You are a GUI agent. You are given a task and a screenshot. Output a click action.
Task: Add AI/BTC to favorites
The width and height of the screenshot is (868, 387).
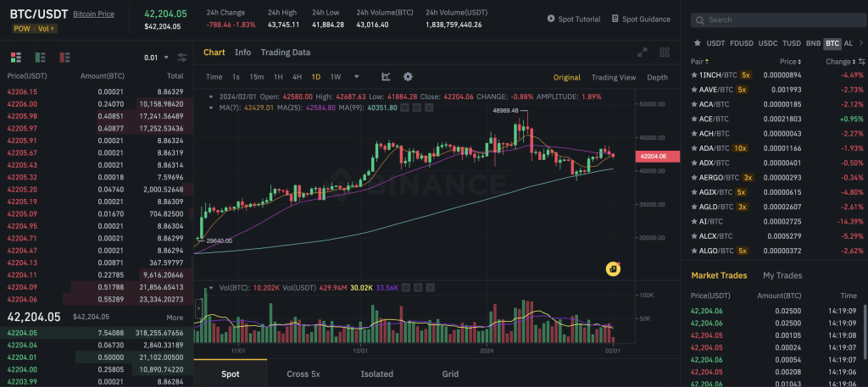tap(694, 221)
